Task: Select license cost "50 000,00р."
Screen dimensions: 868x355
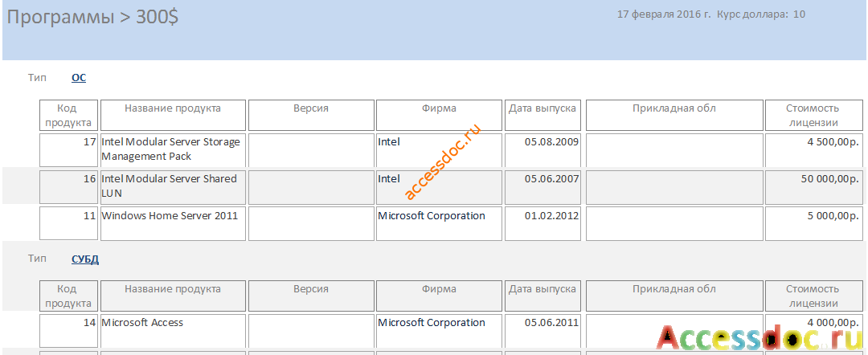Action: coord(813,187)
